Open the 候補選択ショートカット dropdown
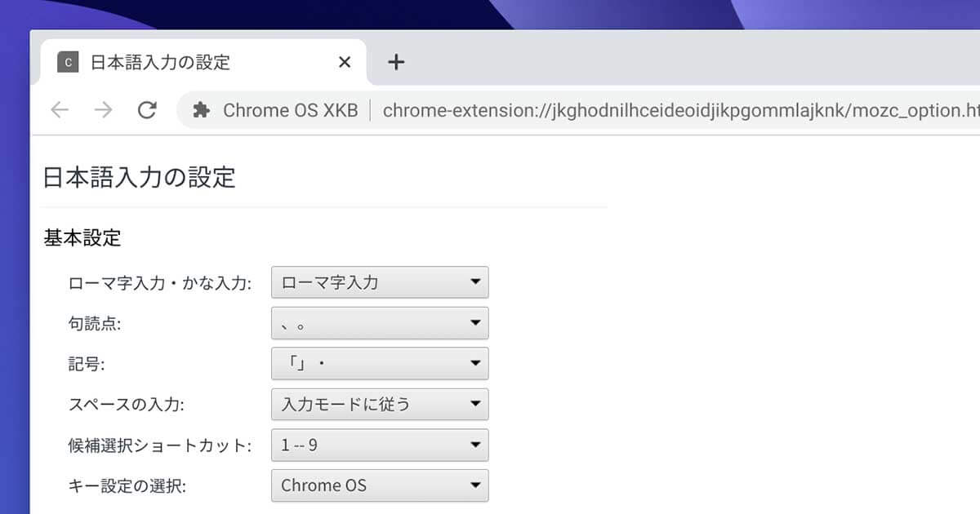Screen dimensions: 980x514 (x=380, y=445)
